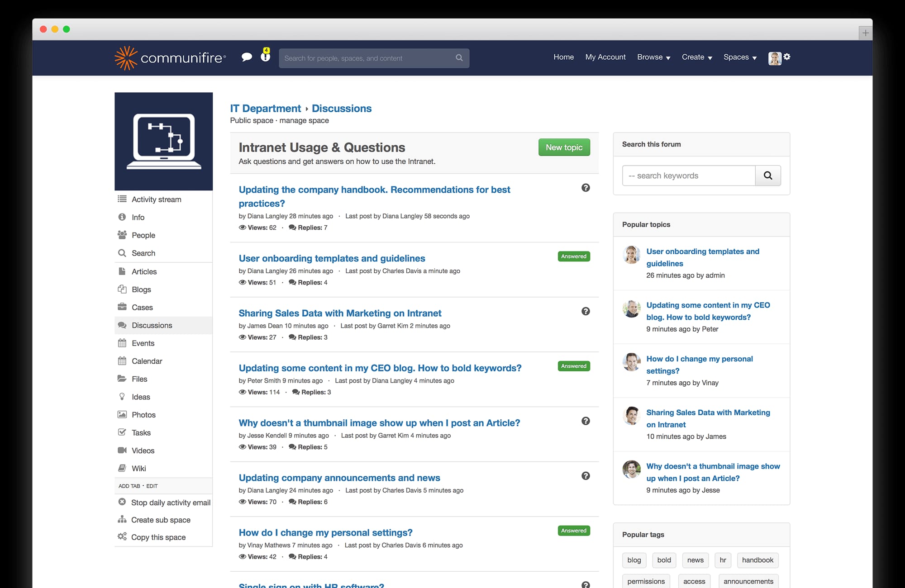Viewport: 905px width, 588px height.
Task: Open the manage space link
Action: coord(304,120)
